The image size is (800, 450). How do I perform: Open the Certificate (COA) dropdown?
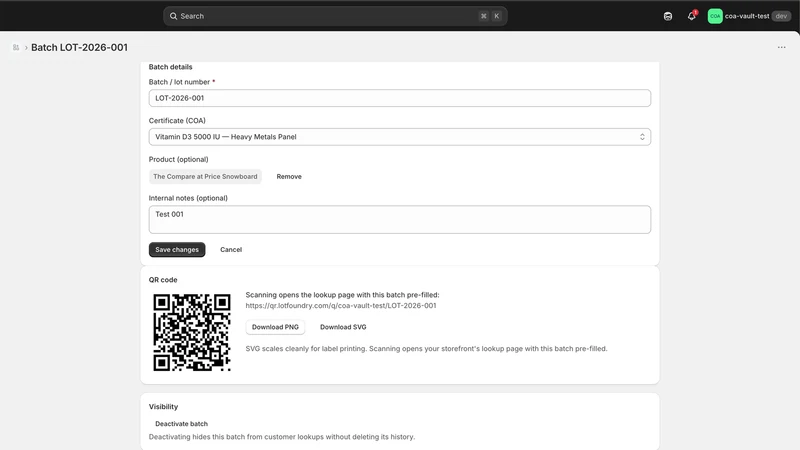click(x=399, y=137)
